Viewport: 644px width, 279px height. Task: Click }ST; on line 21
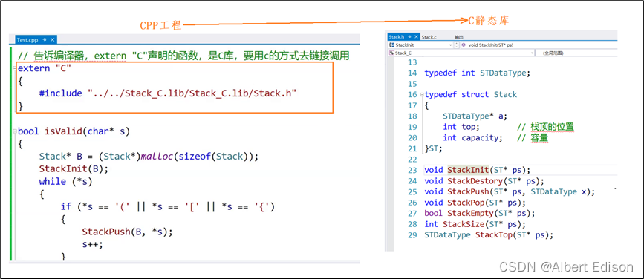click(x=434, y=148)
